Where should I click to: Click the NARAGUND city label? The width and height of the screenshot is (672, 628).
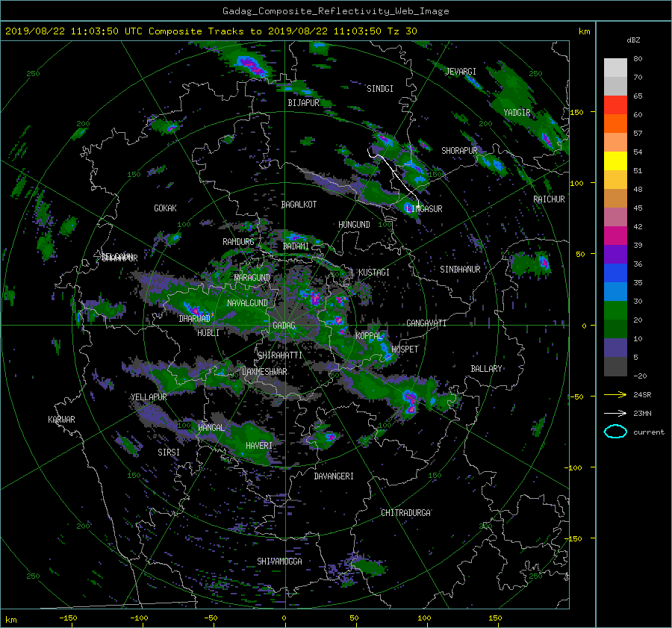point(252,278)
